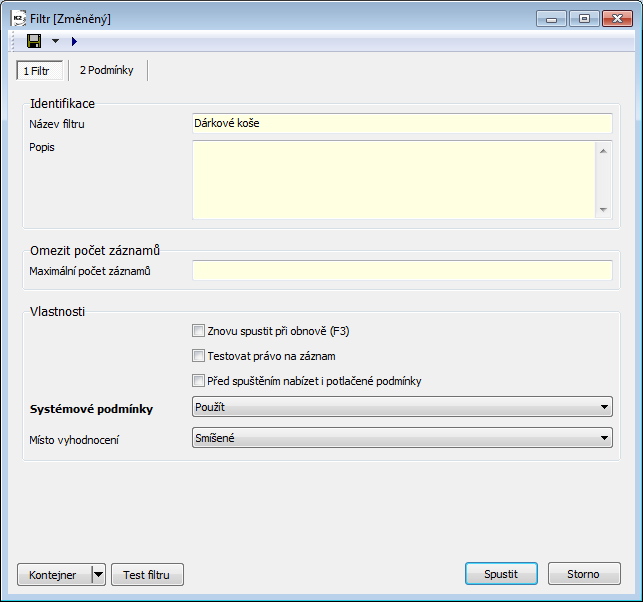This screenshot has width=643, height=602.
Task: Click the Název filtru text field
Action: [x=401, y=123]
